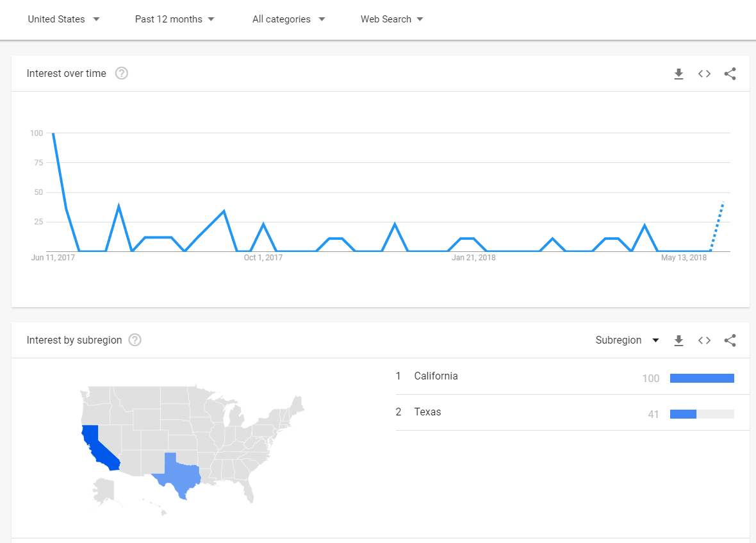
Task: Download the Interest by subregion data
Action: (x=678, y=340)
